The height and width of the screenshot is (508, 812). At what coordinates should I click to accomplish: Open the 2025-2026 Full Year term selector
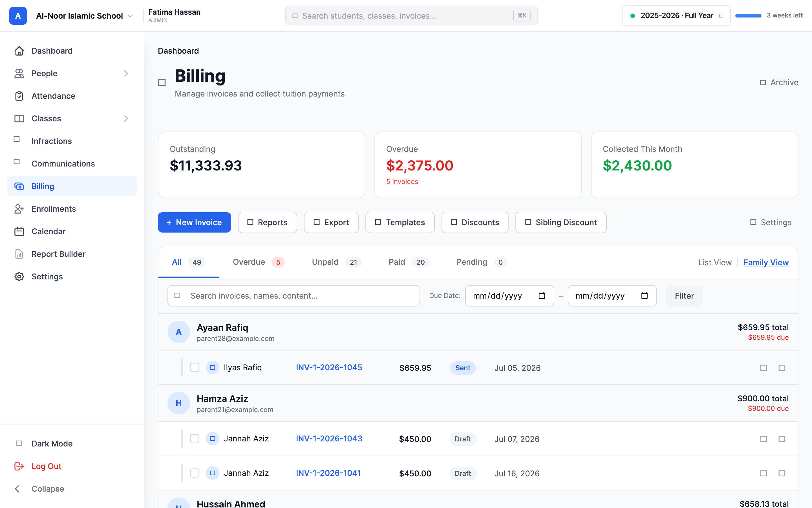click(676, 16)
